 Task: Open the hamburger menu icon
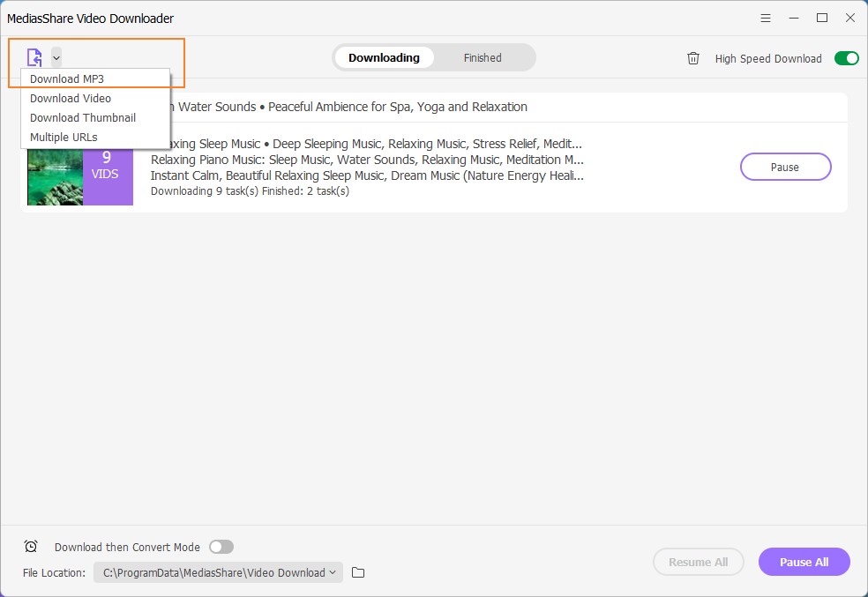(x=764, y=18)
